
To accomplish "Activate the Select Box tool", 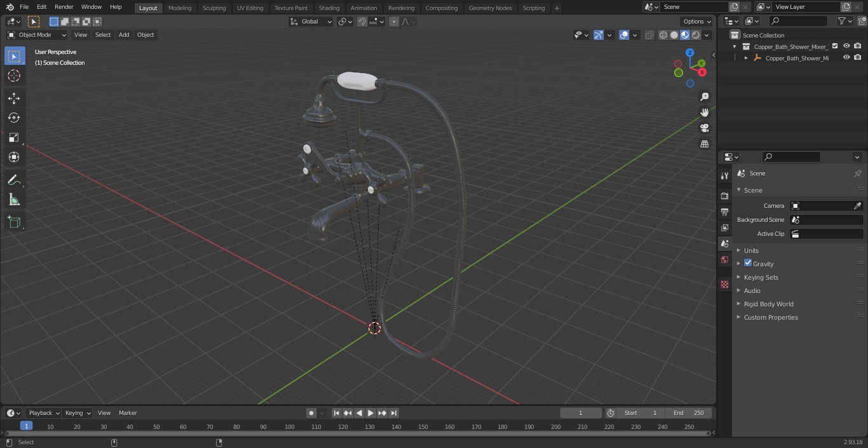I will tap(14, 56).
